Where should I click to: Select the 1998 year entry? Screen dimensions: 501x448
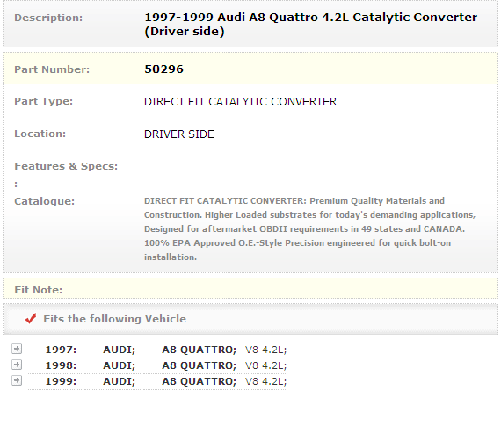pos(61,365)
